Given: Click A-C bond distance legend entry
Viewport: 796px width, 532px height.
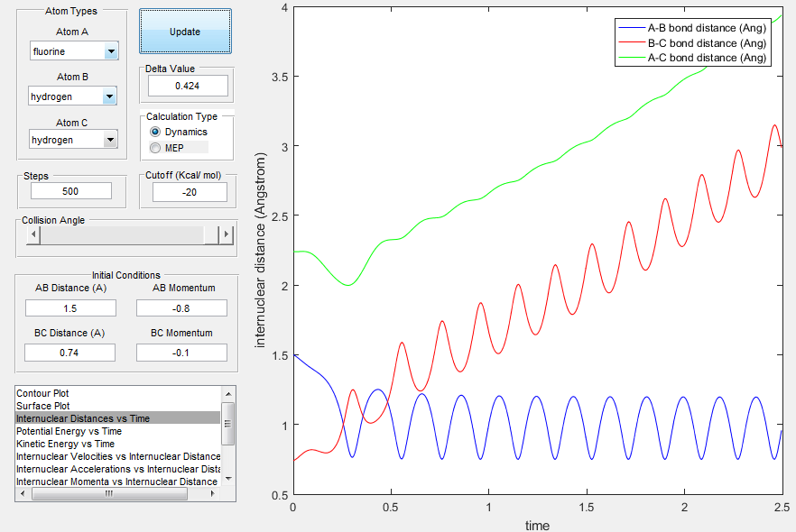Looking at the screenshot, I should [693, 58].
